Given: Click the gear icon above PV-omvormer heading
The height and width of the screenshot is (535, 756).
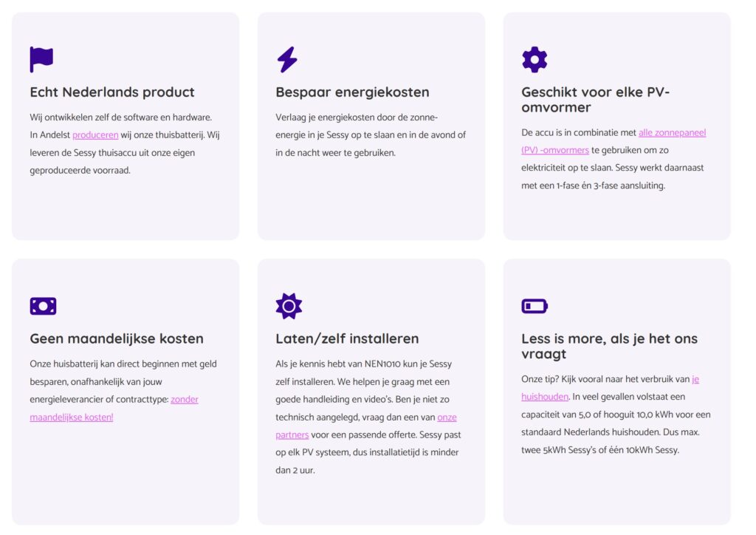Looking at the screenshot, I should point(534,59).
